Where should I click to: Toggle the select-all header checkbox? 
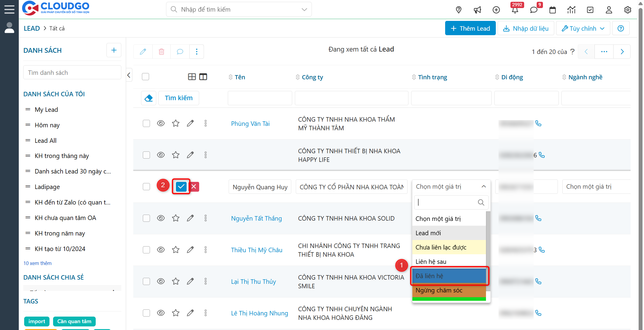(x=145, y=77)
